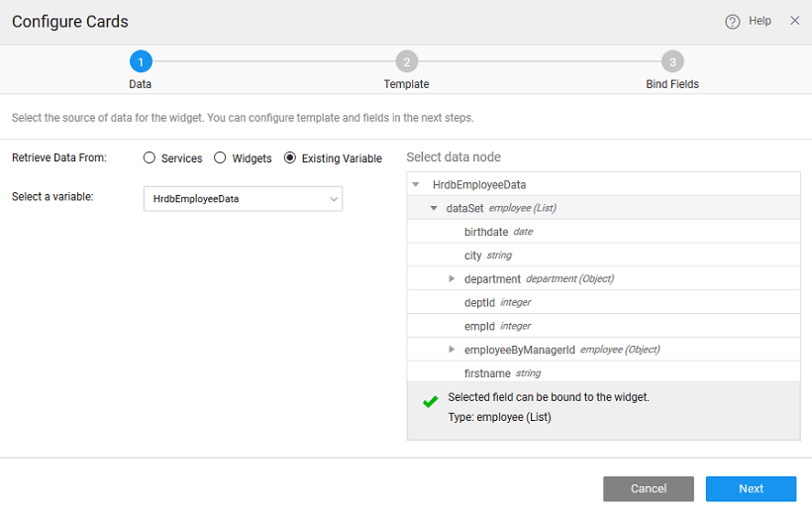This screenshot has width=812, height=518.
Task: Click step 1 Data circle icon
Action: 141,61
